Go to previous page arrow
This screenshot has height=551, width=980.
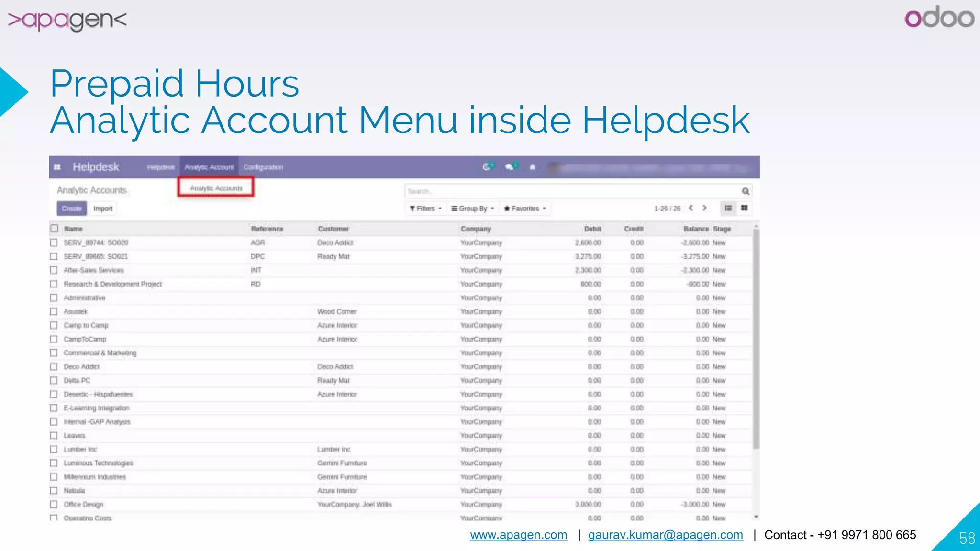(x=691, y=208)
